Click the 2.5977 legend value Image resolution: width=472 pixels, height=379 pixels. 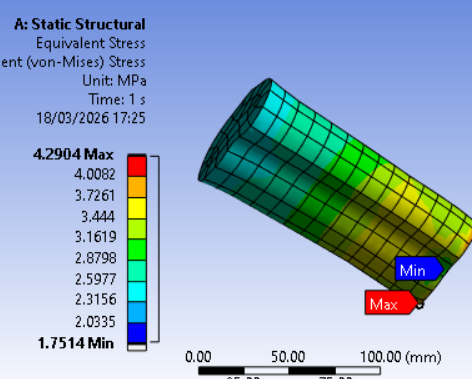pos(96,279)
